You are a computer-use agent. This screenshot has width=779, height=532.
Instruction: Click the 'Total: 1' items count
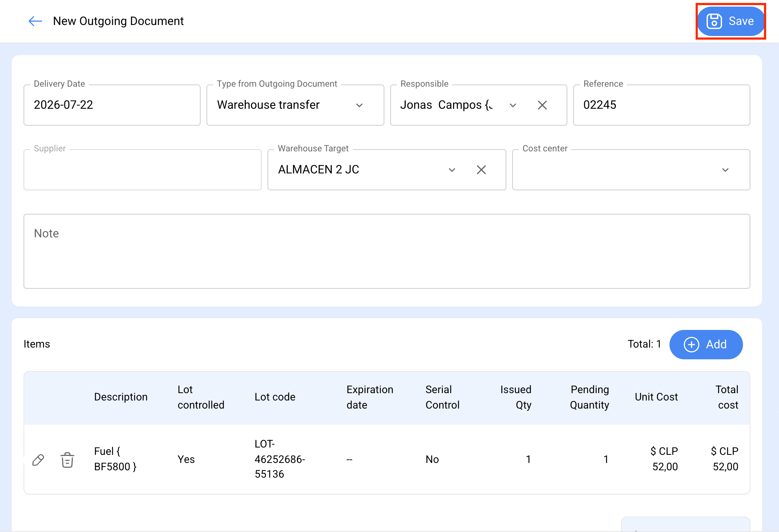645,344
